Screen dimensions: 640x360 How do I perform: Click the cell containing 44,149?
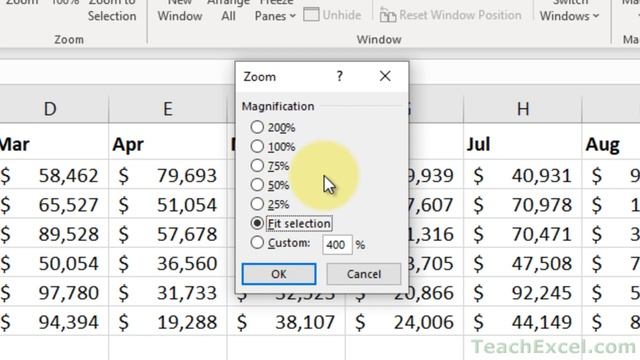coord(523,322)
